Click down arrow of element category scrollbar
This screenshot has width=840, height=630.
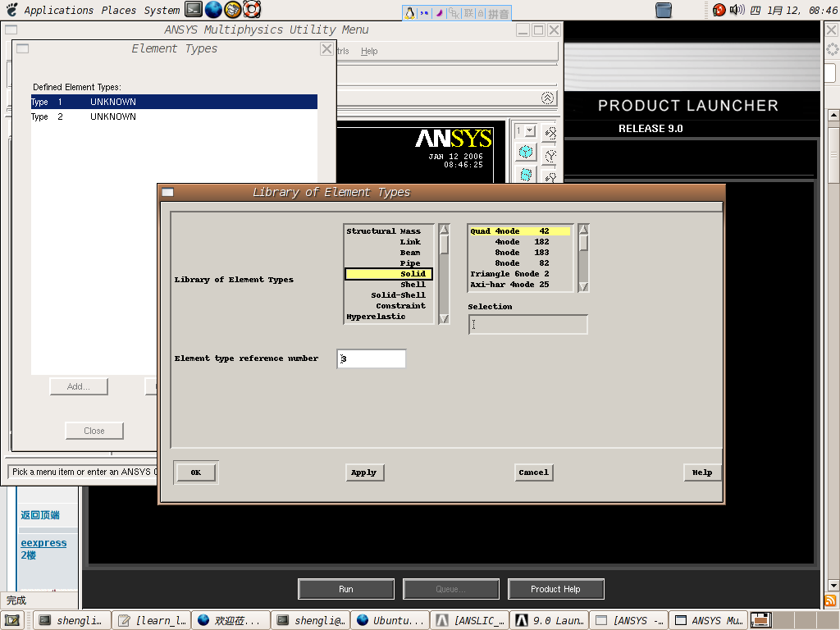tap(444, 318)
